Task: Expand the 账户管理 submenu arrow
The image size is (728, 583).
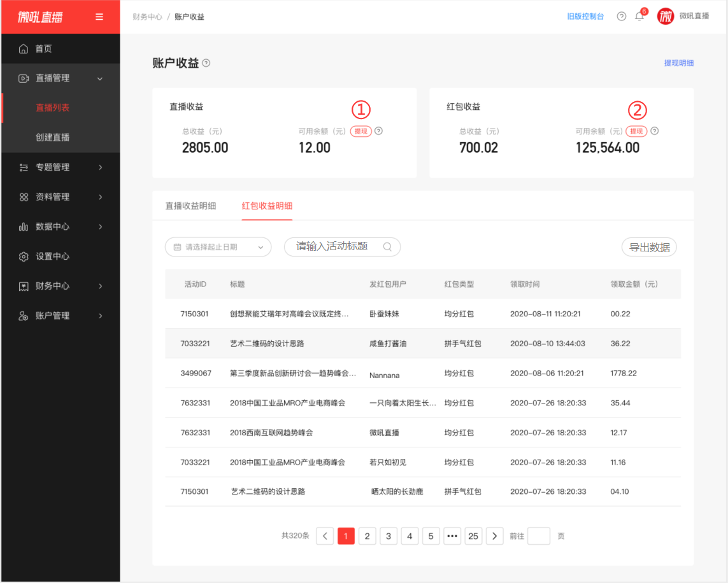Action: 100,316
